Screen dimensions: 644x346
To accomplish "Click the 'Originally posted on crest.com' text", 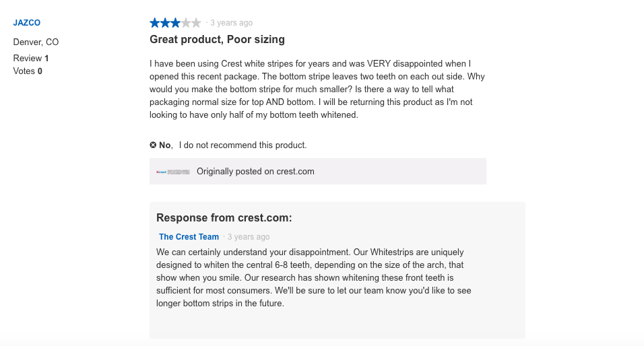I will 255,172.
